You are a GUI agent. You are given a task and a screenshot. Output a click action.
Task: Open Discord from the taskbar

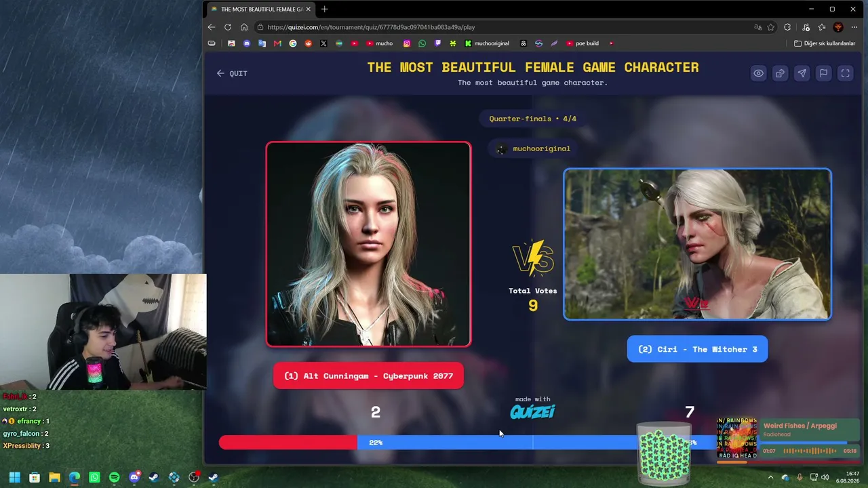pyautogui.click(x=134, y=477)
